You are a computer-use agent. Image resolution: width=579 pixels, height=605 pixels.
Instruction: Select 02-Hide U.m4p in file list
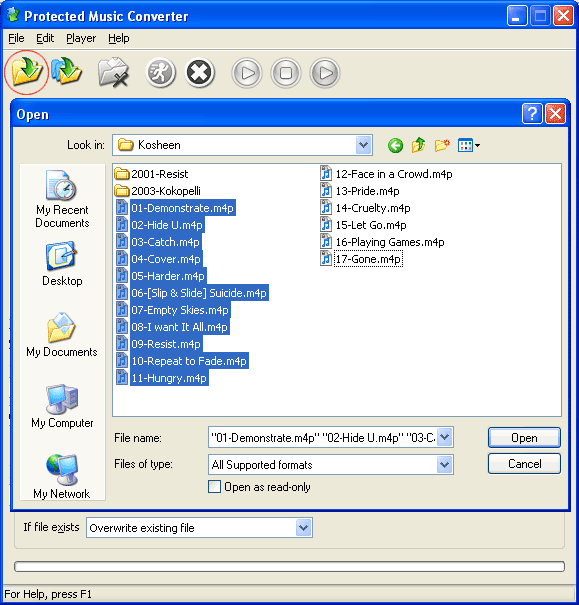[x=160, y=225]
